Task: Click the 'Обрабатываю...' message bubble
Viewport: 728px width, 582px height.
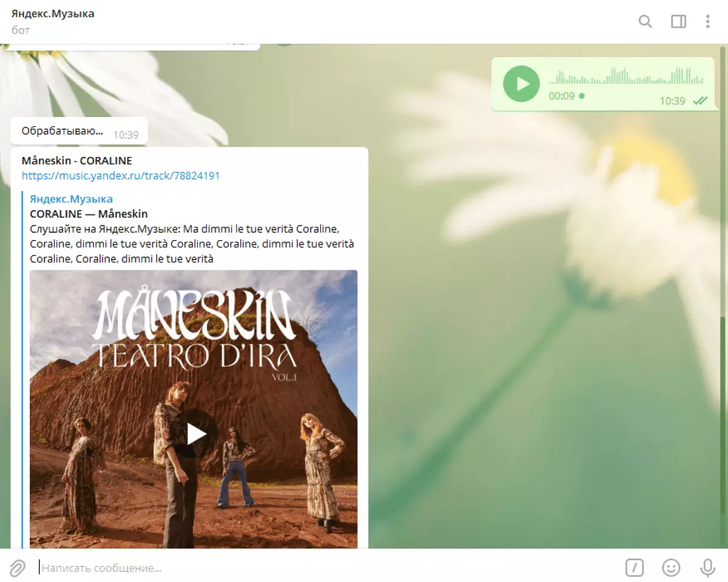Action: (79, 131)
